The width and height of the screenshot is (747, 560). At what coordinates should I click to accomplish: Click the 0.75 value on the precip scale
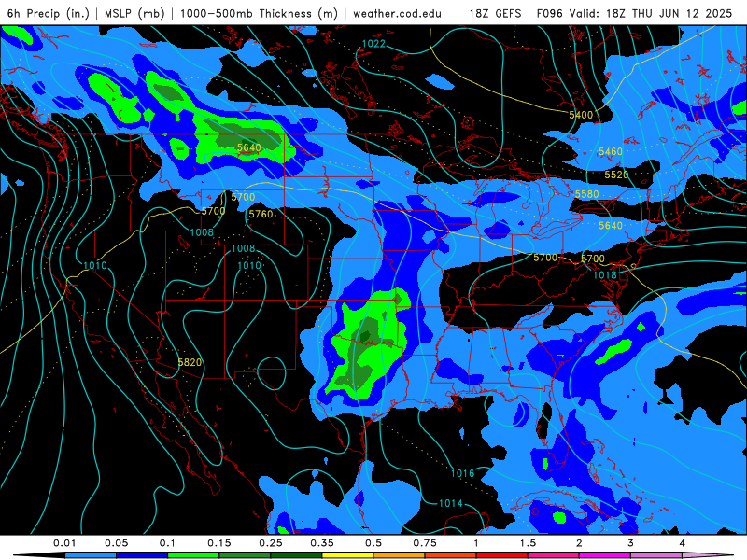[x=425, y=543]
